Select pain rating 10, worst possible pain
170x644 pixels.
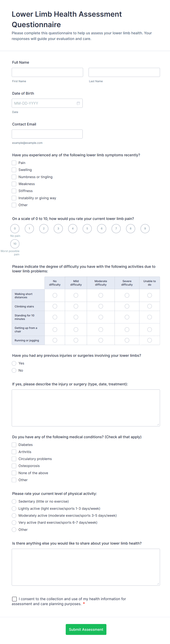click(x=15, y=244)
